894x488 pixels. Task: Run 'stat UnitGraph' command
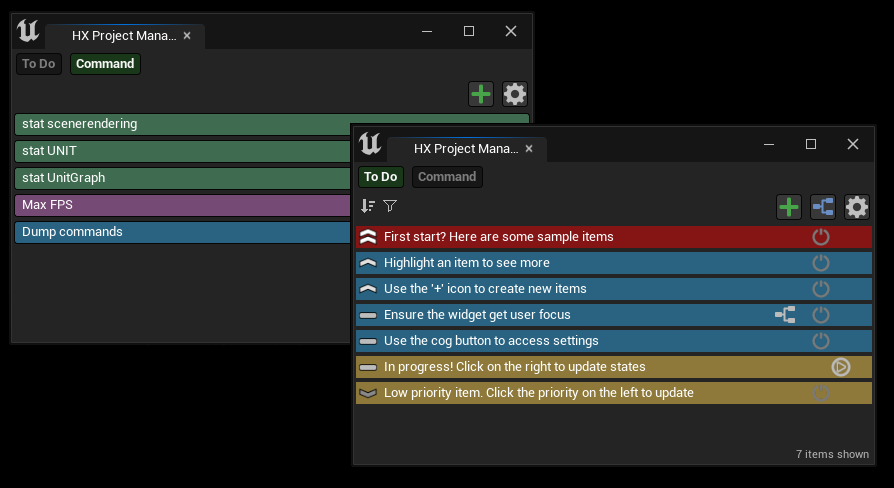click(182, 178)
